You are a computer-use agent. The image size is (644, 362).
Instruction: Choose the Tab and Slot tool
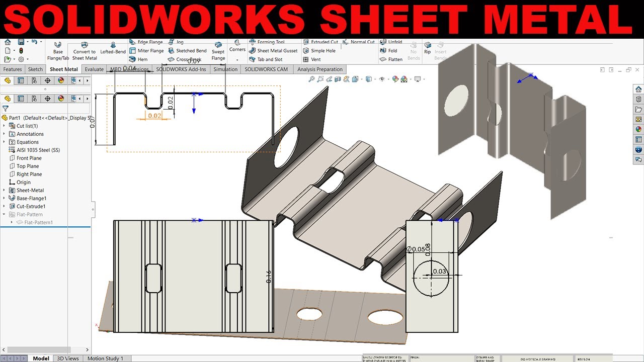coord(266,59)
